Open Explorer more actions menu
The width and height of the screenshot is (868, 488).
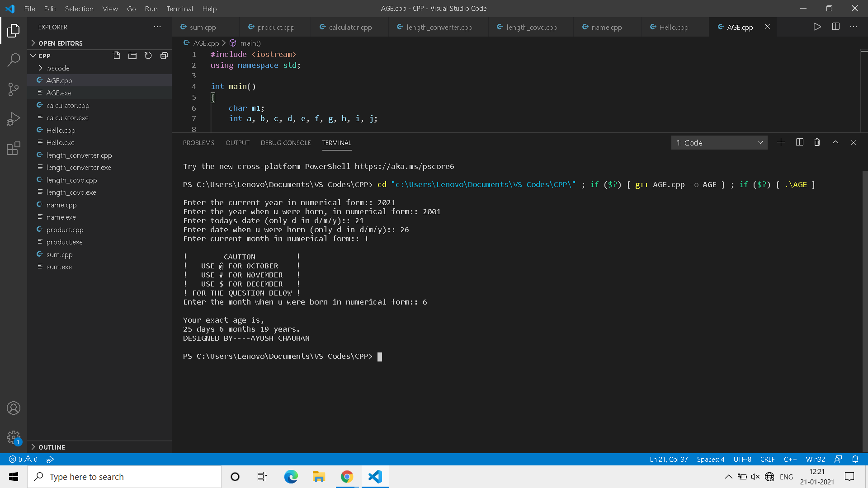(x=157, y=27)
